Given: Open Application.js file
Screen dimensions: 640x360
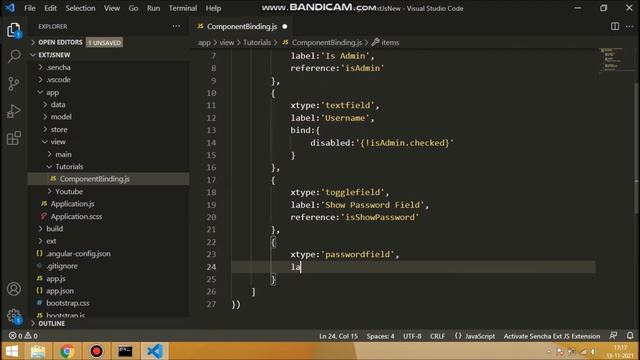Looking at the screenshot, I should (x=72, y=204).
